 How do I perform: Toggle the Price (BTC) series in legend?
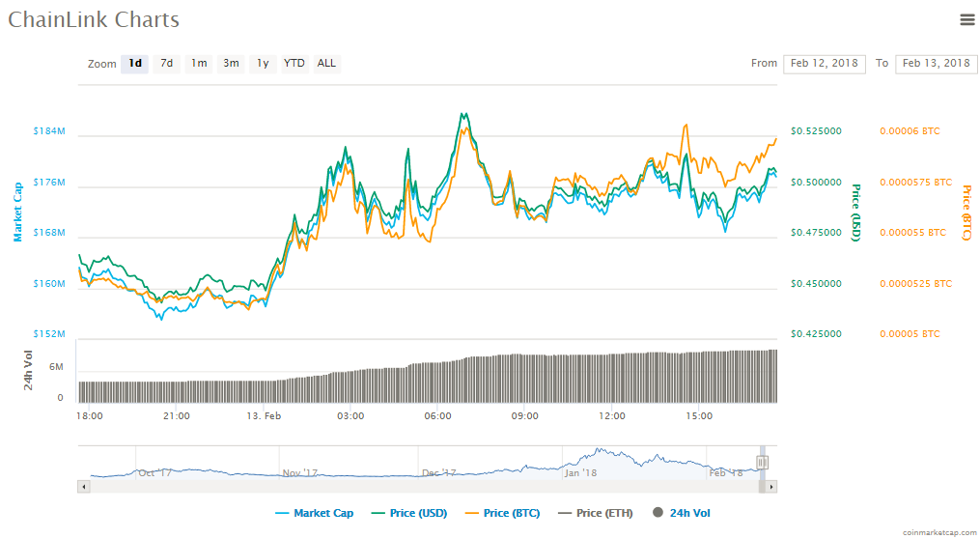[x=502, y=513]
